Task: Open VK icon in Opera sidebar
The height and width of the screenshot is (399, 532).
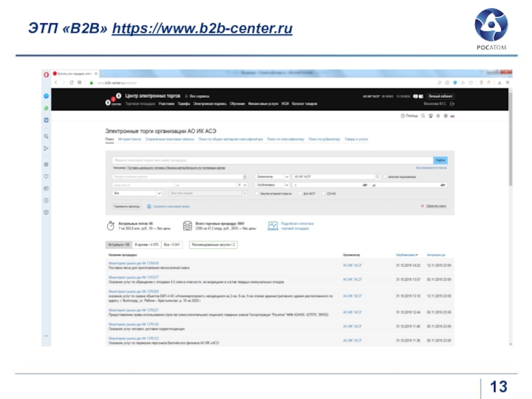Action: pyautogui.click(x=46, y=120)
